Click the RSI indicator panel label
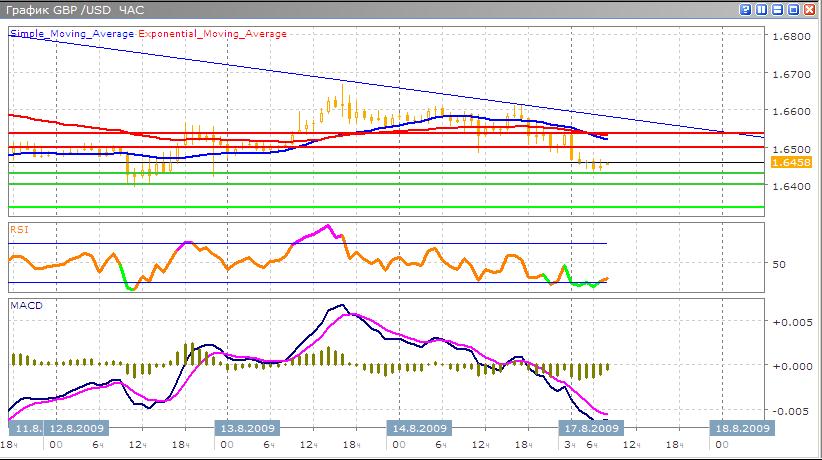This screenshot has width=822, height=460. coord(19,229)
